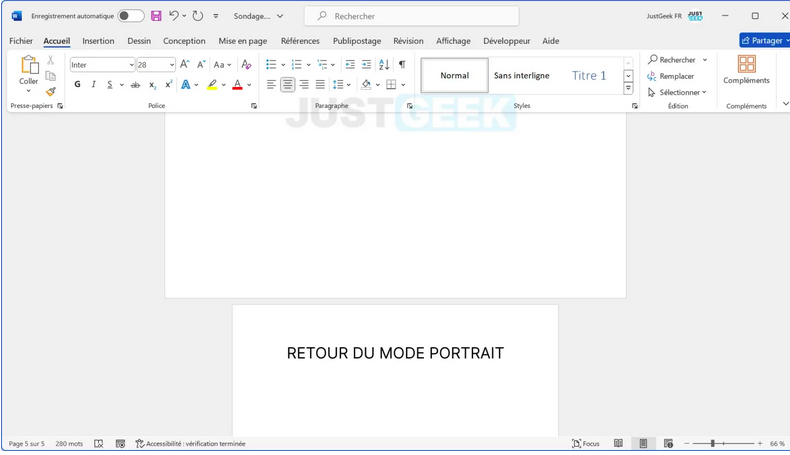Open numbered list dropdown arrow
The width and height of the screenshot is (790, 455).
pos(308,65)
